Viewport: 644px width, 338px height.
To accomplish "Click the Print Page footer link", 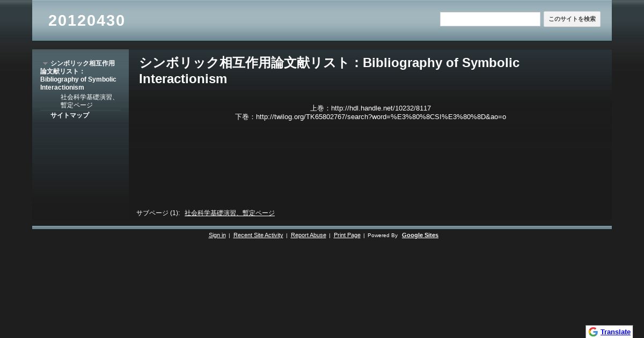I will [x=347, y=235].
